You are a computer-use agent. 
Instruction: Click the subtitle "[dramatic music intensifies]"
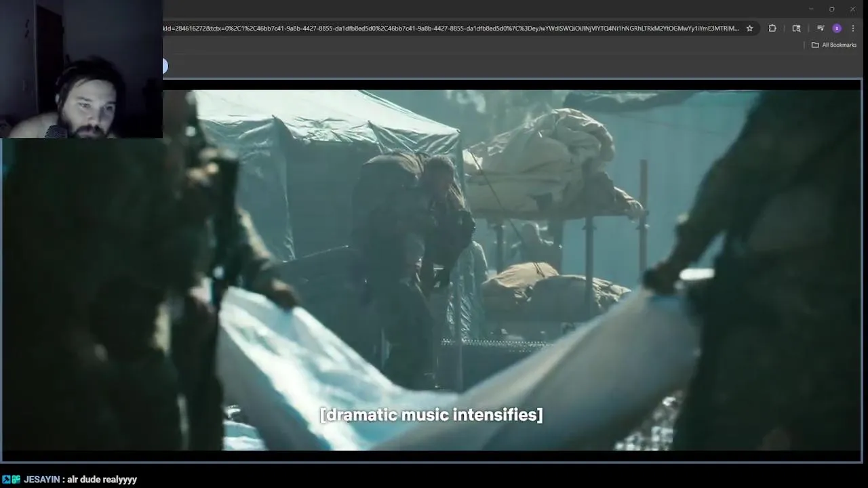431,415
